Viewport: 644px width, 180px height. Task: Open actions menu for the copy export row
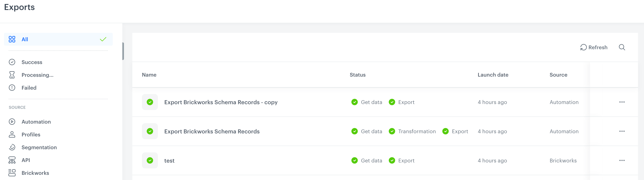pos(622,102)
